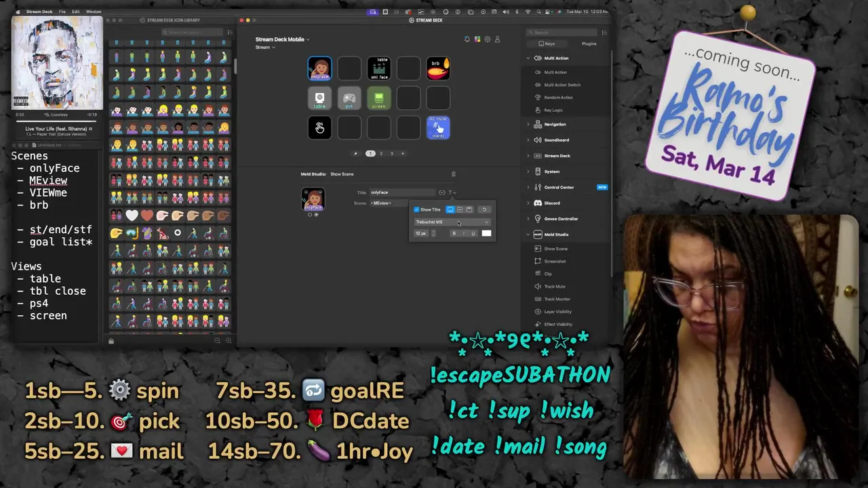Viewport: 868px width, 488px height.
Task: Select the second key state circle
Action: click(317, 215)
